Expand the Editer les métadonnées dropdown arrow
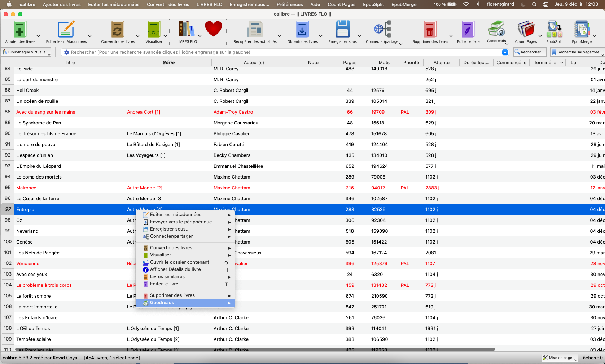Image resolution: width=605 pixels, height=364 pixels. click(90, 36)
